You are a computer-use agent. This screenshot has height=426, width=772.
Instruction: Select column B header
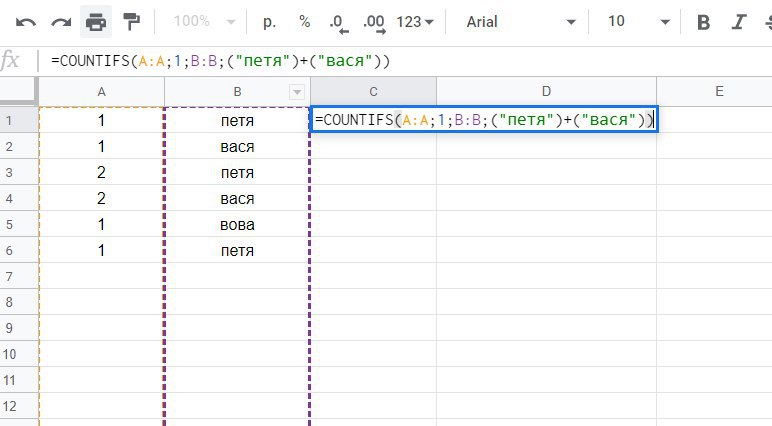(237, 92)
